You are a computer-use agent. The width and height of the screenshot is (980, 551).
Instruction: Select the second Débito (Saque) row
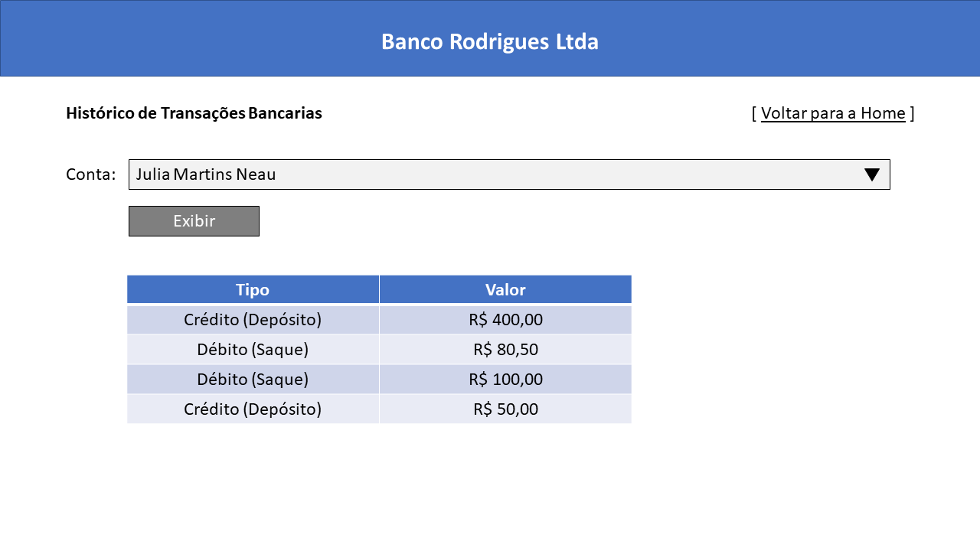pos(379,379)
